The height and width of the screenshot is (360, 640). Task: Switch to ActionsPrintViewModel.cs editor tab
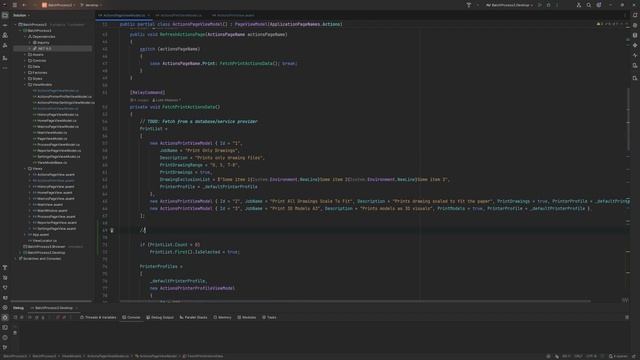[178, 15]
